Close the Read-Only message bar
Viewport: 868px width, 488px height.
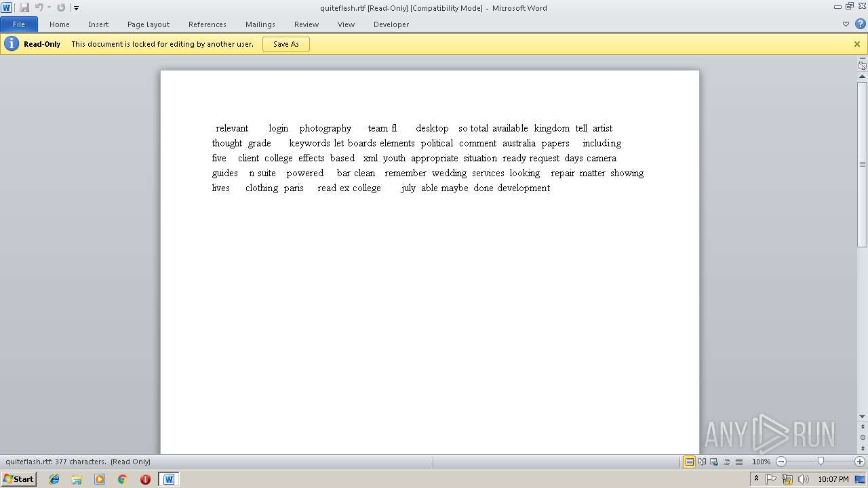tap(857, 44)
